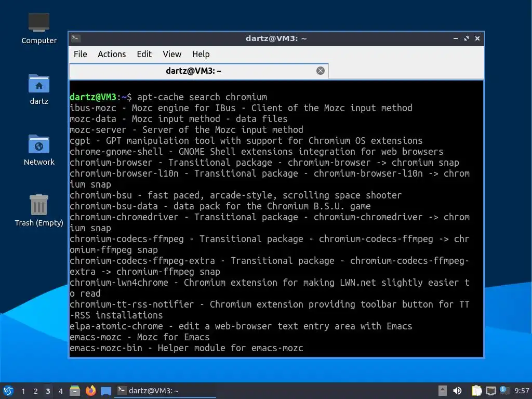Click the terminal icon in the title bar
The width and height of the screenshot is (532, 399).
(x=76, y=38)
